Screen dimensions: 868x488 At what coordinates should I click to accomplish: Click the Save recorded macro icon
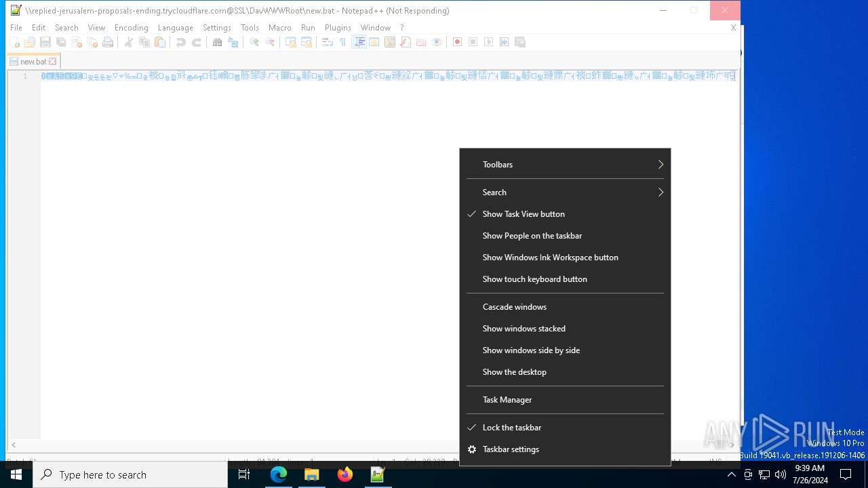tap(520, 42)
